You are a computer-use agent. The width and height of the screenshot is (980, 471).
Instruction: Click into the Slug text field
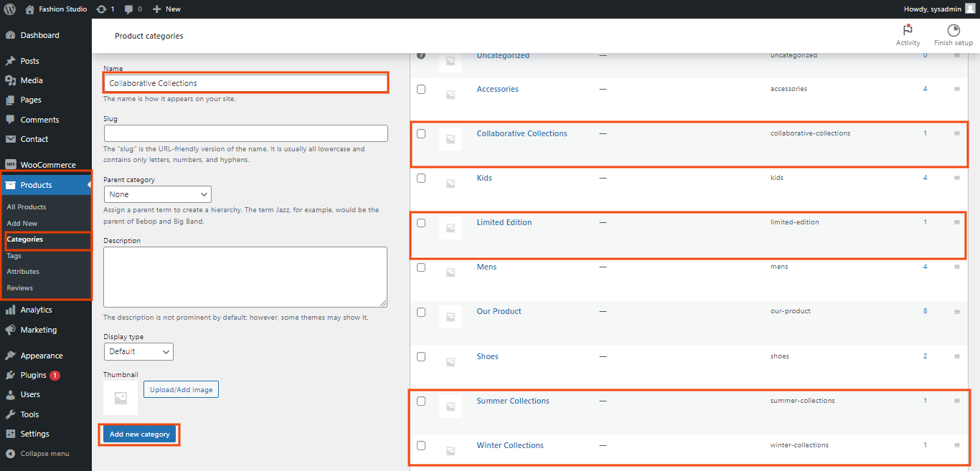[x=245, y=133]
